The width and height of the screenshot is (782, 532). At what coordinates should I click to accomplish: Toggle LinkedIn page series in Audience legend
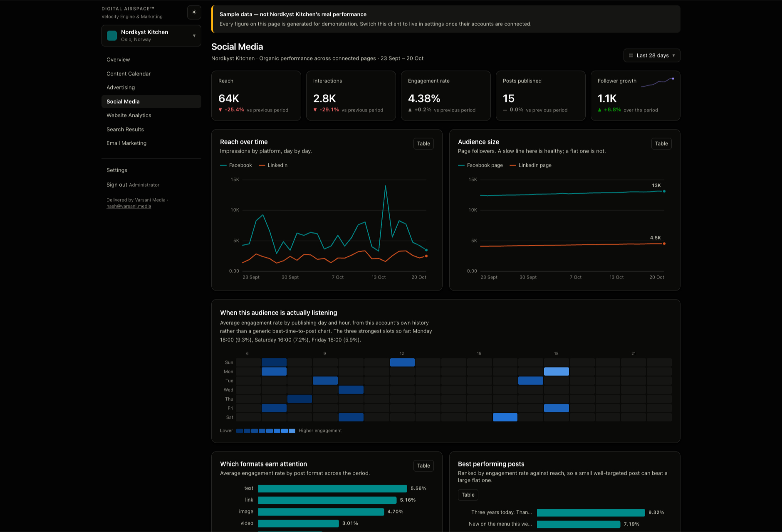[530, 165]
